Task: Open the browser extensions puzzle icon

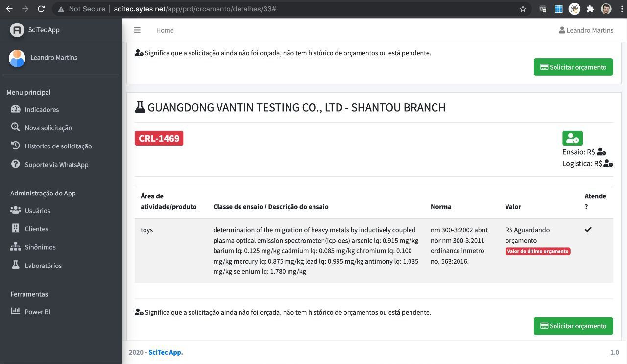Action: click(590, 9)
